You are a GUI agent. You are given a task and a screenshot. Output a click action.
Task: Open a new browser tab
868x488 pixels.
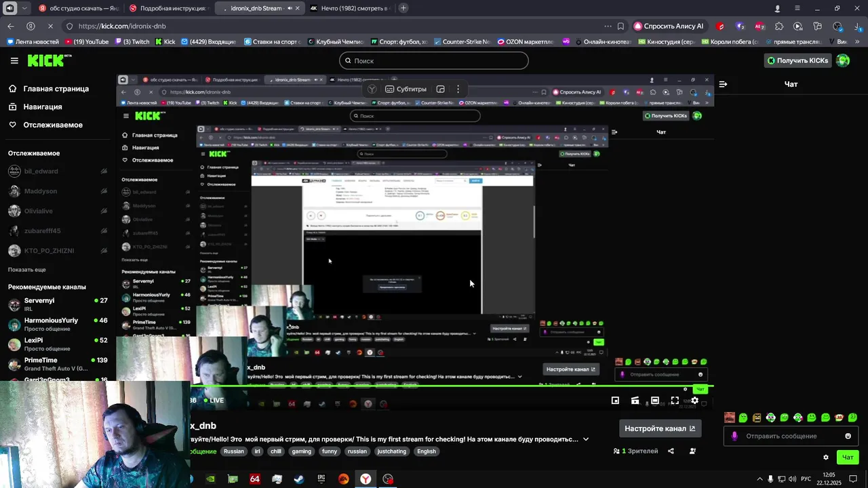403,8
